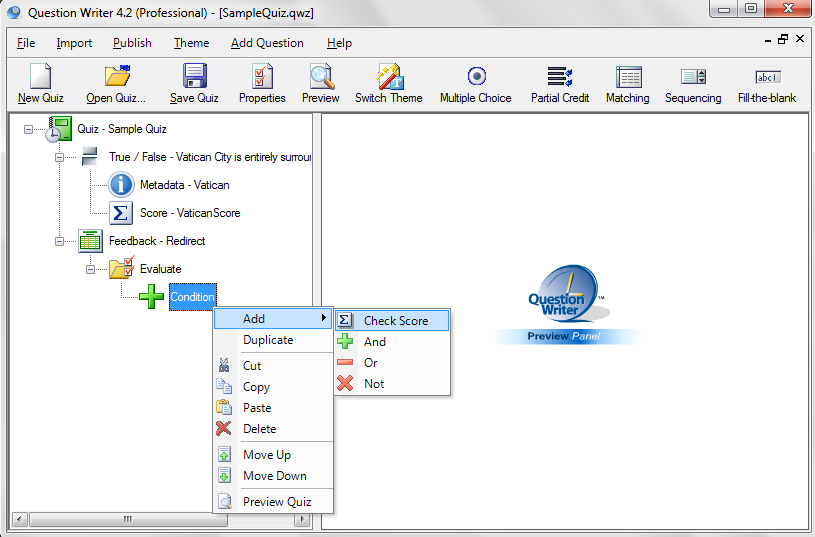Screen dimensions: 815x537
Task: Select Move Up in context menu
Action: coord(273,455)
